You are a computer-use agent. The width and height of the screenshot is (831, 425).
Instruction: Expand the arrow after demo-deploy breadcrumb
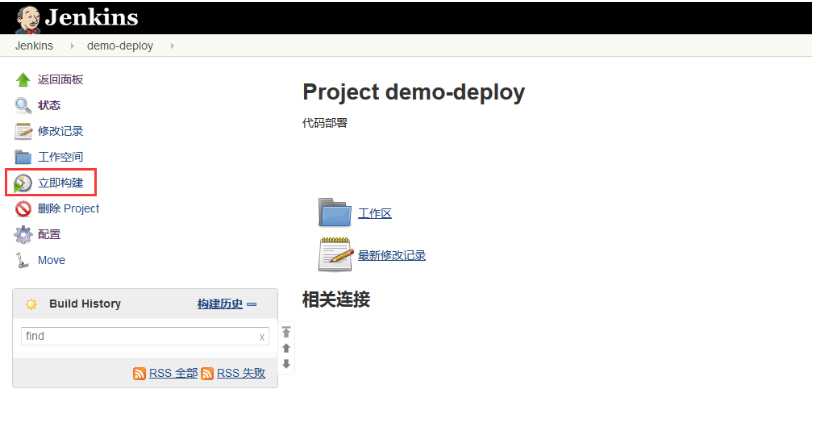(x=172, y=46)
